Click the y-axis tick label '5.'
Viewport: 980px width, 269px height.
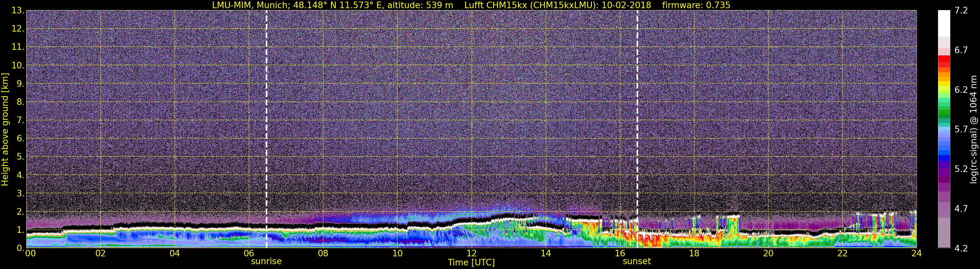pos(20,157)
